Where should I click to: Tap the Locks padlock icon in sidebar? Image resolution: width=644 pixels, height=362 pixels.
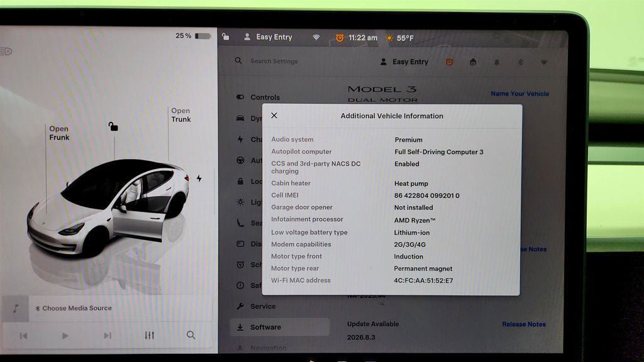tap(240, 181)
